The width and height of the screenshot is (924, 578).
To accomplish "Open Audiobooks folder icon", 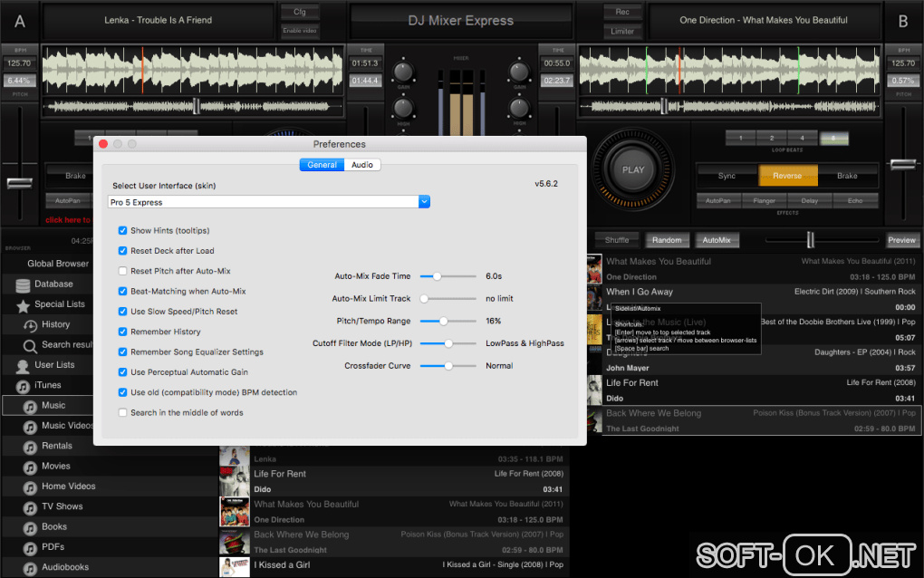I will click(x=30, y=568).
